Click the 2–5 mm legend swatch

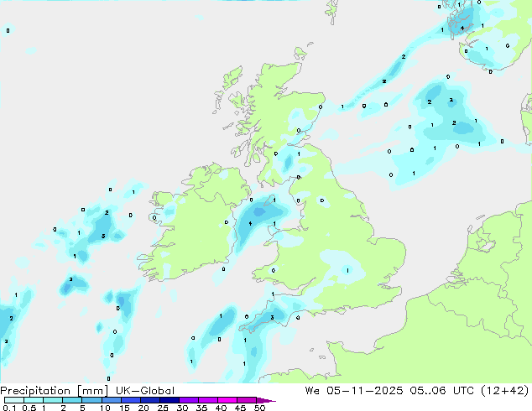coord(72,400)
